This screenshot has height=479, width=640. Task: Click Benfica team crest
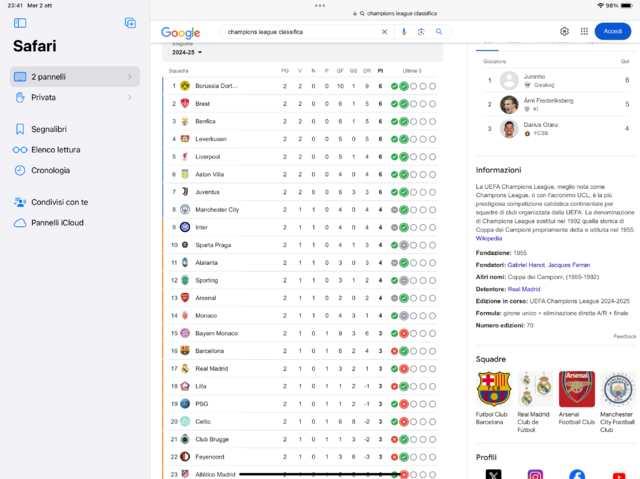[185, 122]
